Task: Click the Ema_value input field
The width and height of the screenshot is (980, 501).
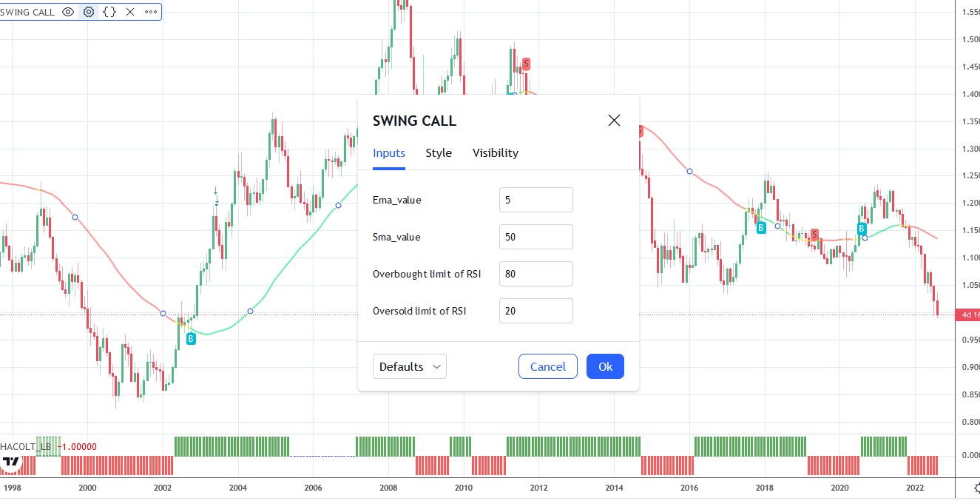Action: tap(536, 200)
